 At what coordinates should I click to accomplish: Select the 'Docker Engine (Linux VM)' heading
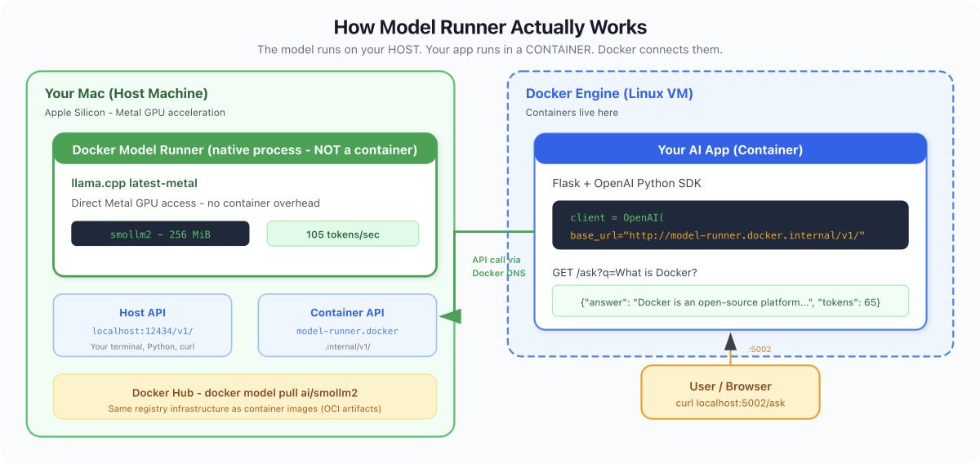point(609,93)
